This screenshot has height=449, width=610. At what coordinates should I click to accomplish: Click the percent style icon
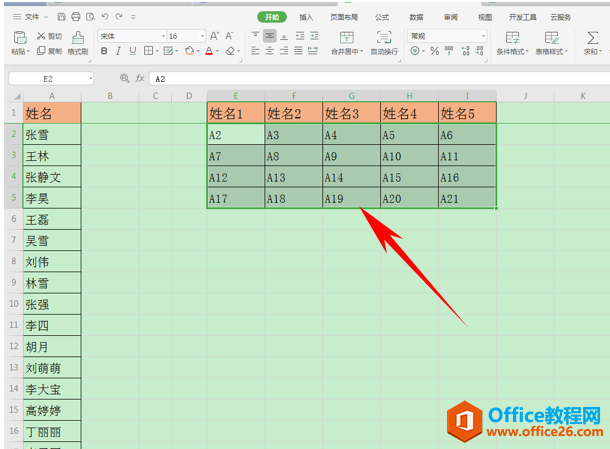coord(435,51)
